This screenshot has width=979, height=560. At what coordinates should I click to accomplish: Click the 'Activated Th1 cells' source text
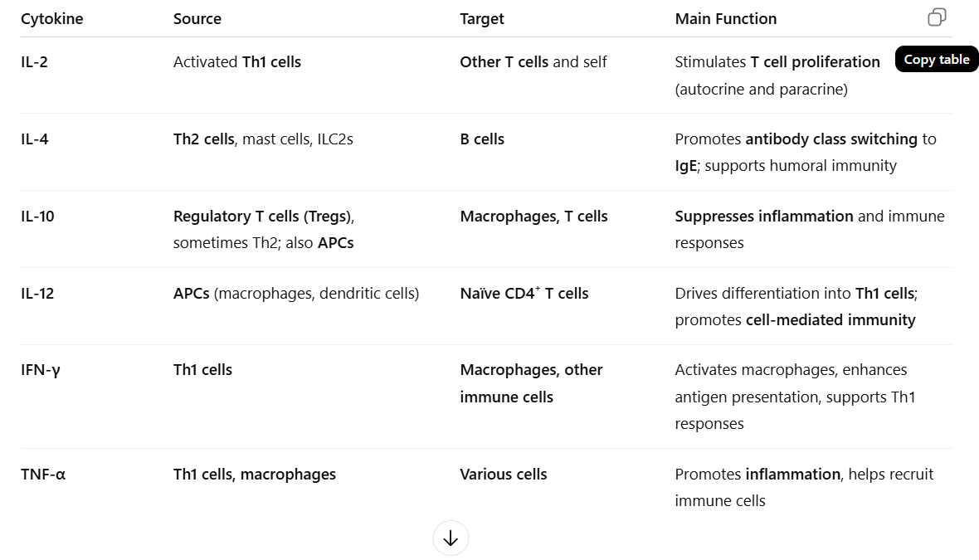237,62
